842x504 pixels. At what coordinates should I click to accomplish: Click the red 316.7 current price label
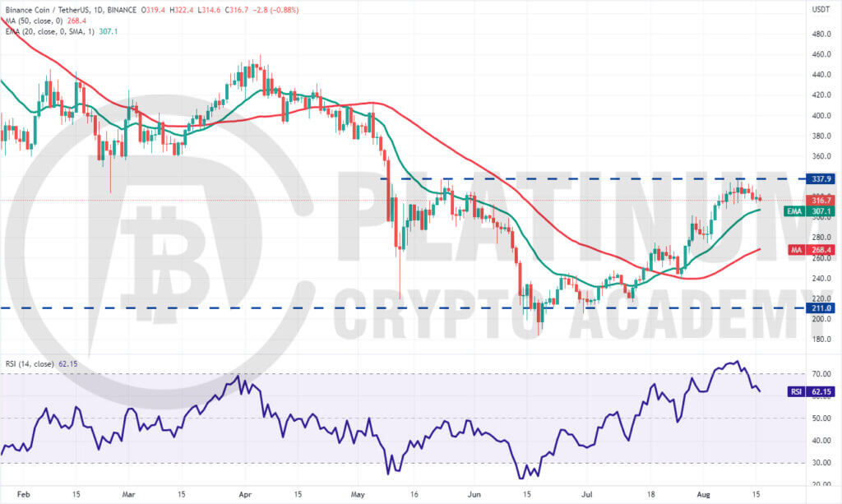(821, 201)
